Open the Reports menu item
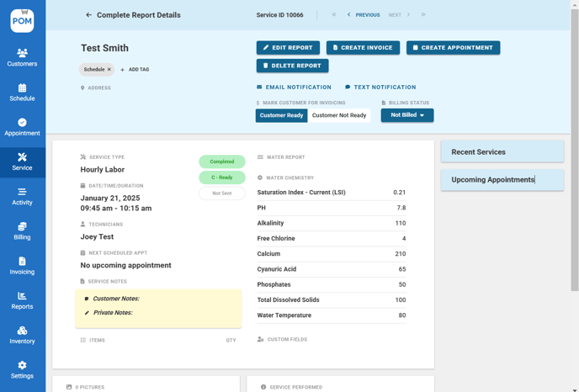 [22, 300]
